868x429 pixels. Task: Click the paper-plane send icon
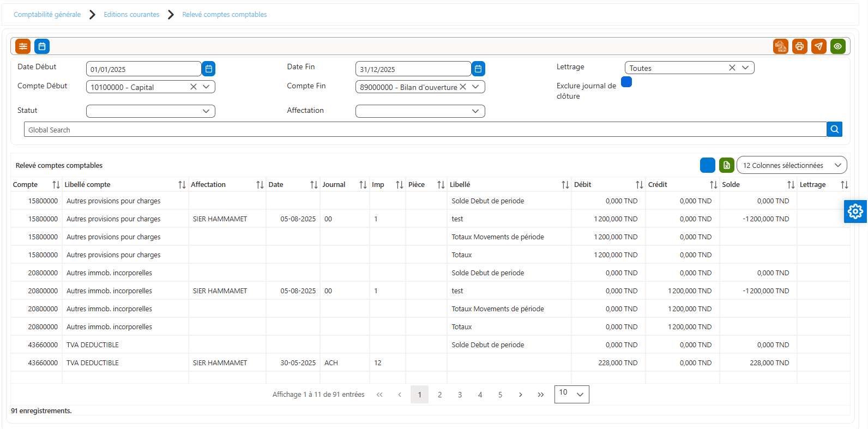[x=819, y=46]
